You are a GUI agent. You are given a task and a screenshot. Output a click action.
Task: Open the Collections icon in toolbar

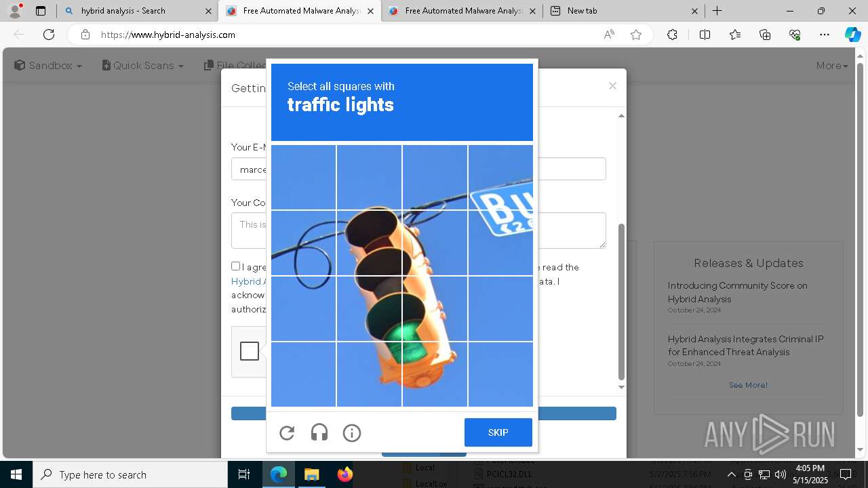(765, 35)
